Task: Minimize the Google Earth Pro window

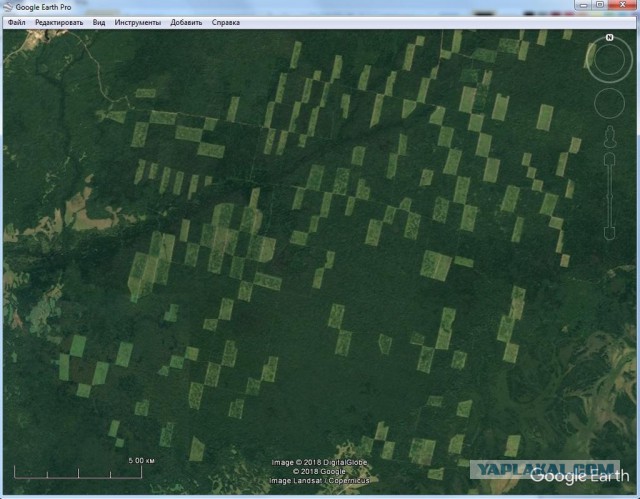Action: point(584,5)
